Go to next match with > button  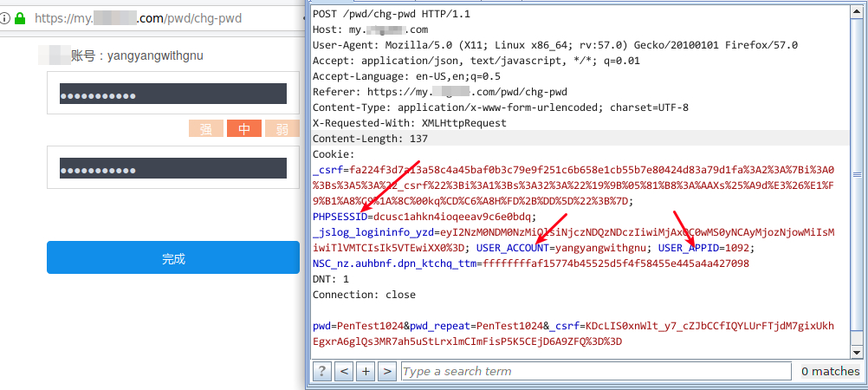tap(387, 371)
